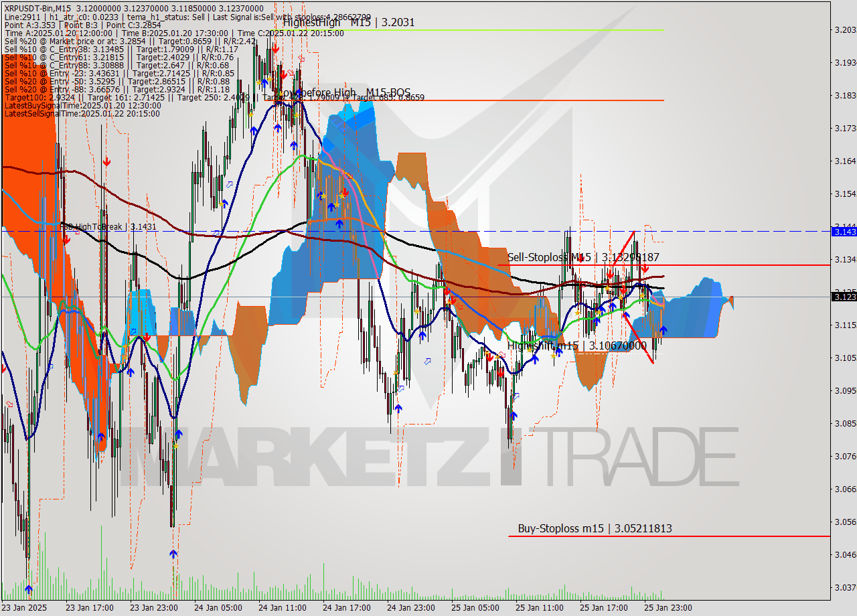The image size is (857, 616).
Task: Click the 3.085 price axis value
Action: coord(845,423)
